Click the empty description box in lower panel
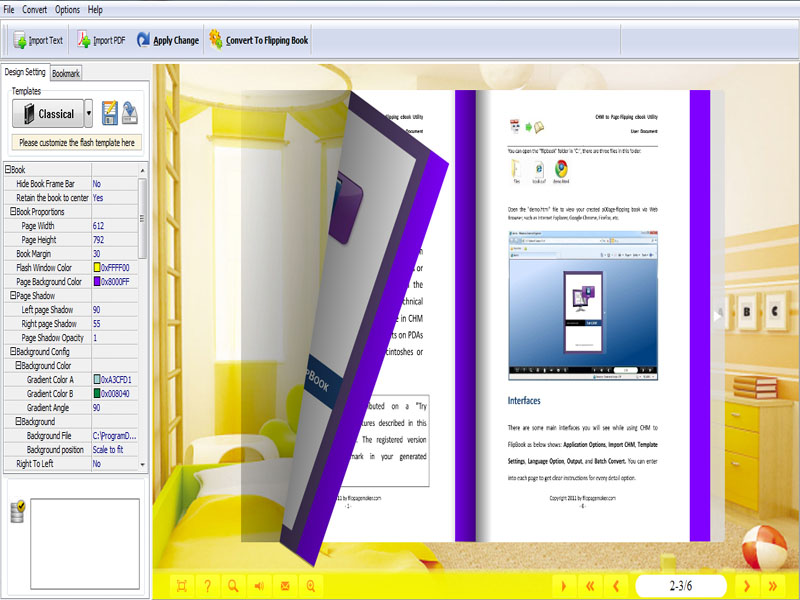 [x=85, y=544]
